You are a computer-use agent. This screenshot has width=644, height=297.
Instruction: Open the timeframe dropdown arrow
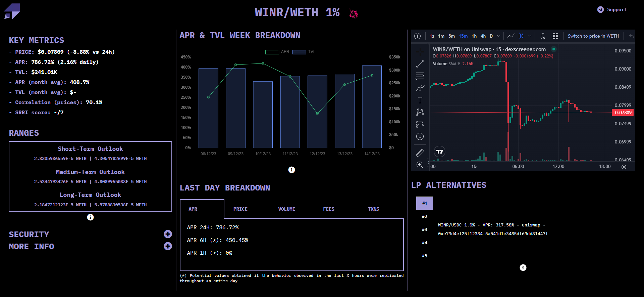[x=499, y=36]
